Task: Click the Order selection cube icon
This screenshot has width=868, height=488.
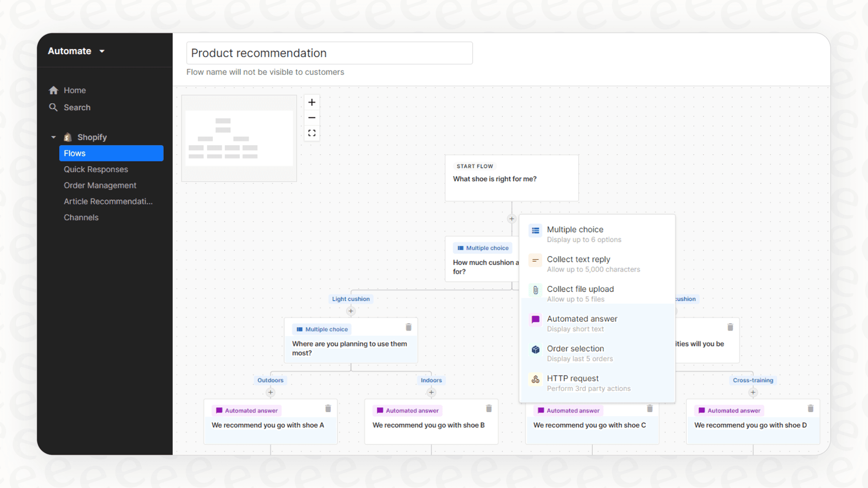Action: [x=535, y=350]
